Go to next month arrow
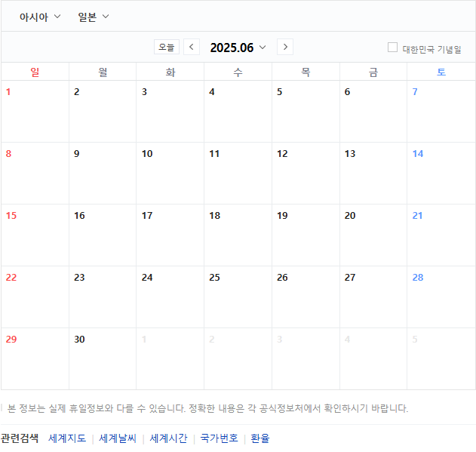The width and height of the screenshot is (476, 452). [285, 47]
